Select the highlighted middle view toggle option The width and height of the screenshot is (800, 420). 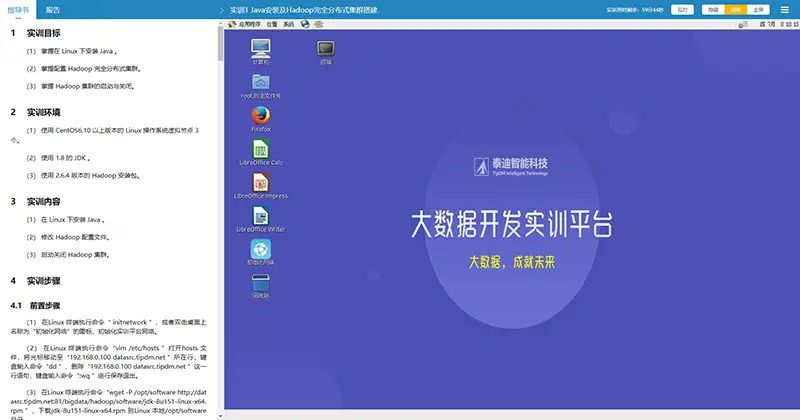pyautogui.click(x=736, y=8)
